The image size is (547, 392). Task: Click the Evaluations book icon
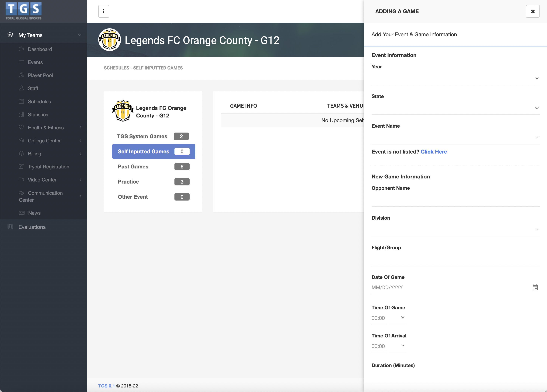coord(10,227)
